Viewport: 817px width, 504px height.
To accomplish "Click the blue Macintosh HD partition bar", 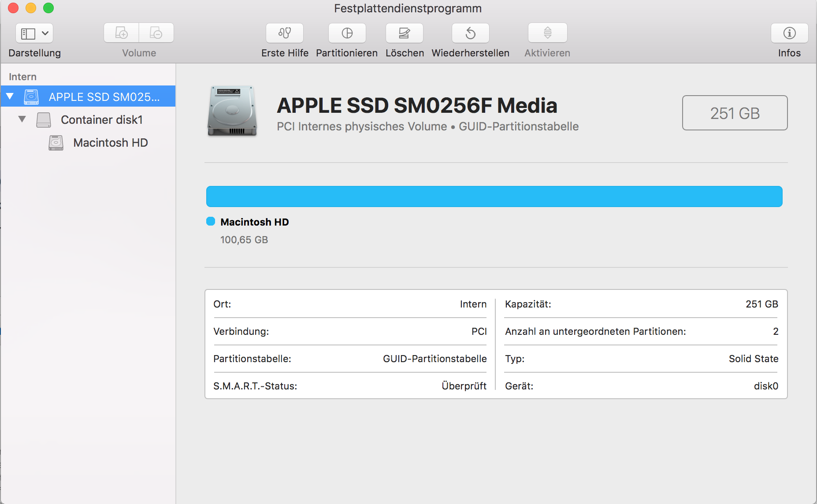I will pos(494,196).
